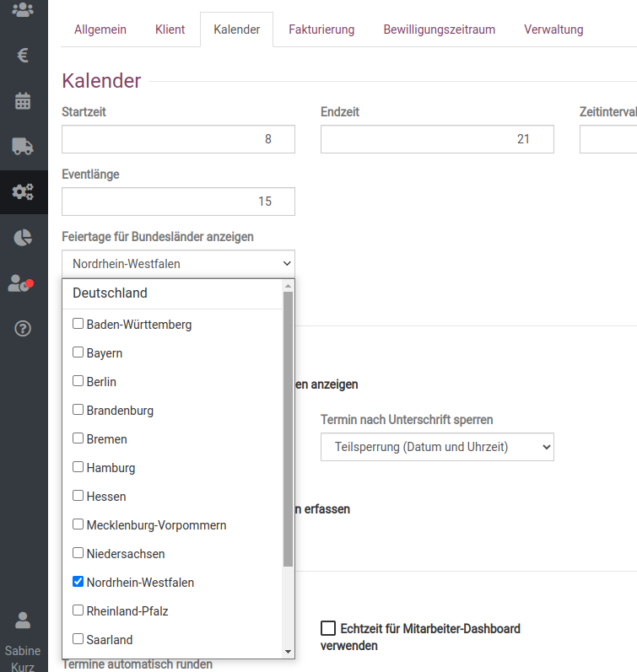637x672 pixels.
Task: Tick the Hamburg checkbox
Action: click(x=78, y=467)
